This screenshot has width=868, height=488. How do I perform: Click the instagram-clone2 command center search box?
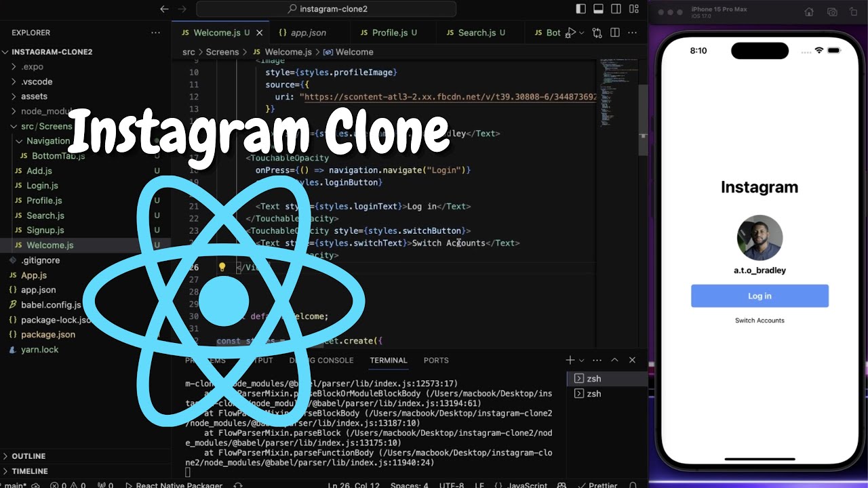pos(326,9)
